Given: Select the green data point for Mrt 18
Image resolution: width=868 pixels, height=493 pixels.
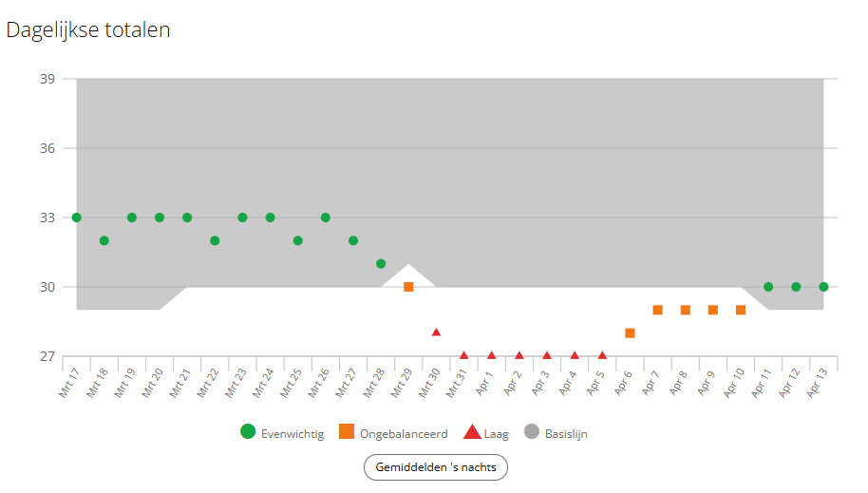Looking at the screenshot, I should [x=104, y=240].
